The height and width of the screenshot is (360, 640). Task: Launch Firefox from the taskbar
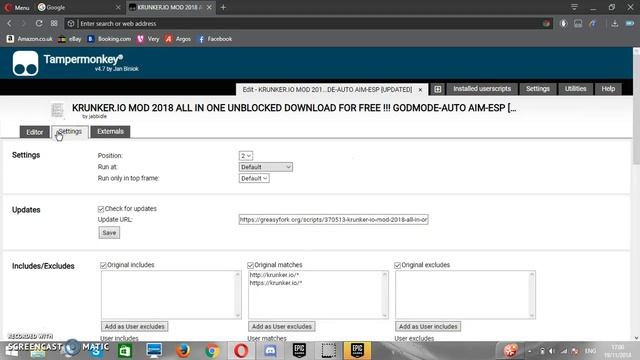[x=183, y=351]
